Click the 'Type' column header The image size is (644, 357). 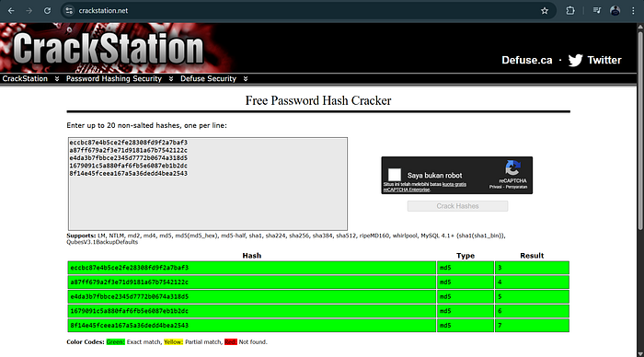click(x=466, y=256)
